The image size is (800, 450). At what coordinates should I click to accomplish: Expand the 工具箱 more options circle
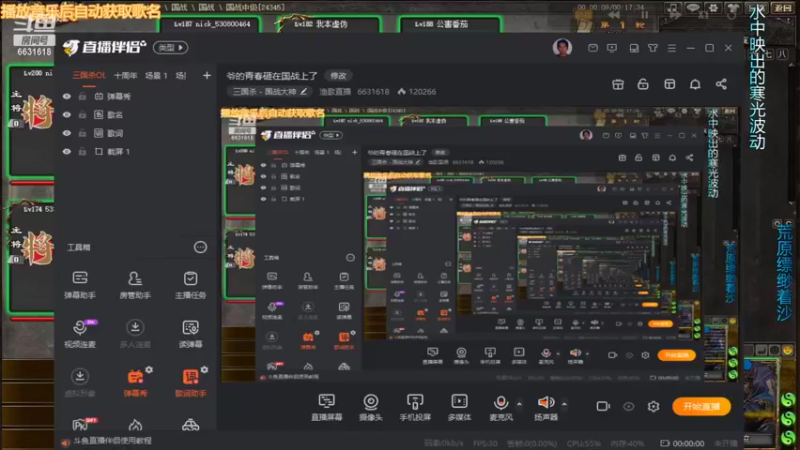(x=201, y=247)
